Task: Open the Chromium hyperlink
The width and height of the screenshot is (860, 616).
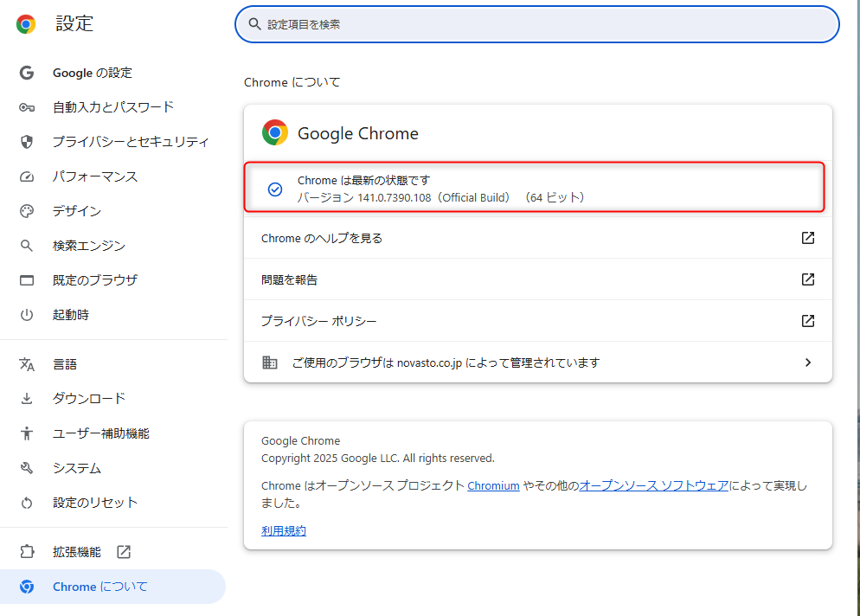Action: 493,486
